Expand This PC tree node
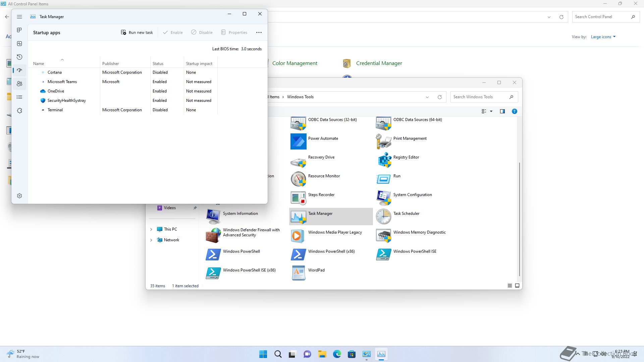This screenshot has width=644, height=362. [x=151, y=229]
